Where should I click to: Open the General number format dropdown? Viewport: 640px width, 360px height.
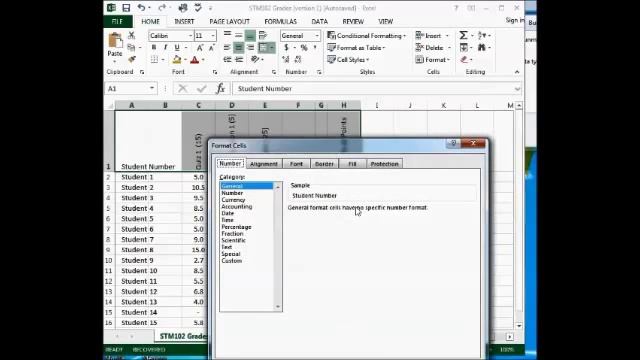click(317, 36)
